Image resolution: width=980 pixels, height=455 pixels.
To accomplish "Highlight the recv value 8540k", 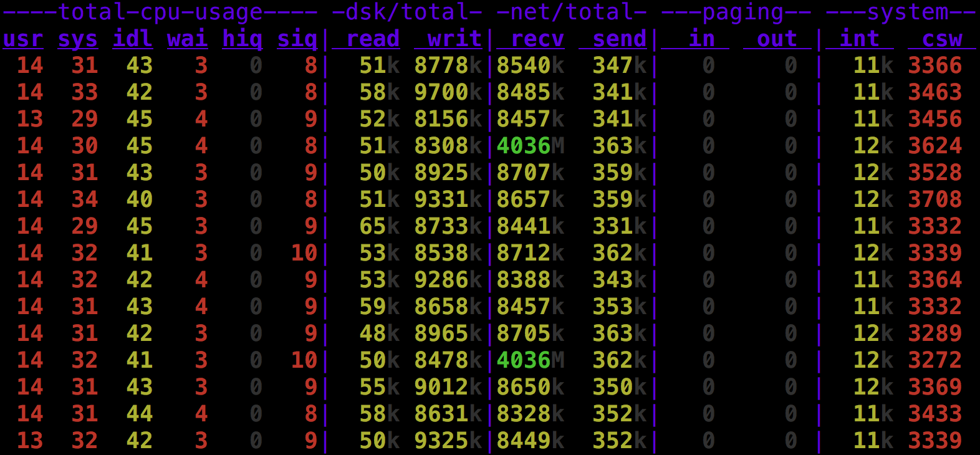I will pos(531,65).
